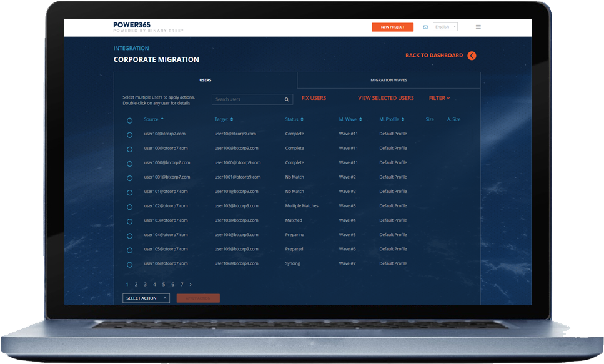Viewport: 604px width, 364px height.
Task: Click the mail envelope icon in header
Action: (425, 27)
